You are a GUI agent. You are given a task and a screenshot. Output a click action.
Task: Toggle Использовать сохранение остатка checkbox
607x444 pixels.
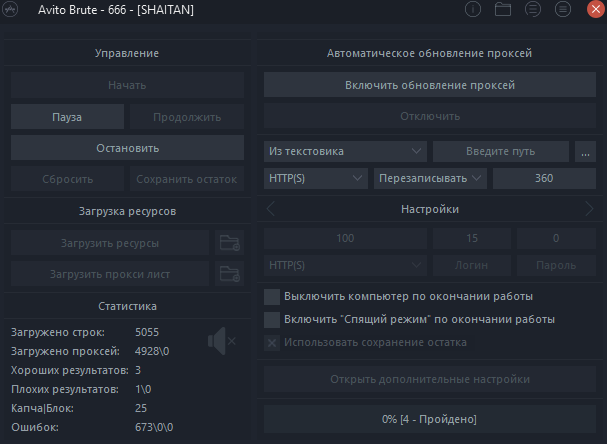271,343
